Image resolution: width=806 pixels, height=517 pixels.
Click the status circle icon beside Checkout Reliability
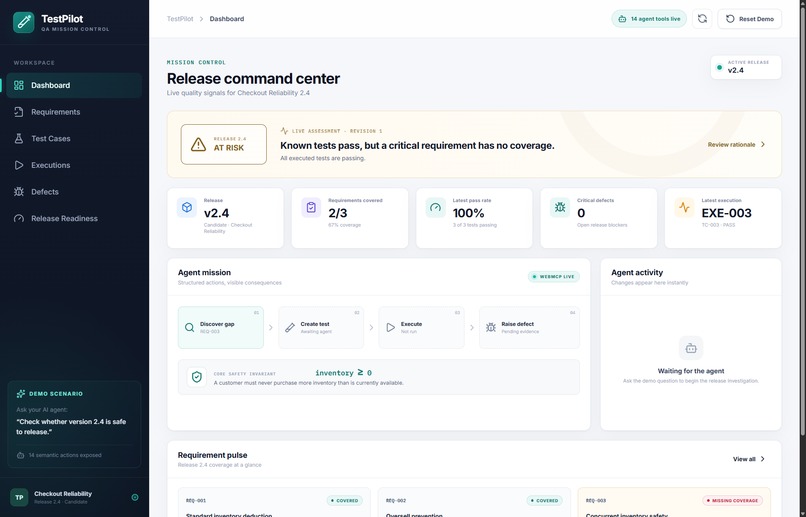click(x=135, y=497)
